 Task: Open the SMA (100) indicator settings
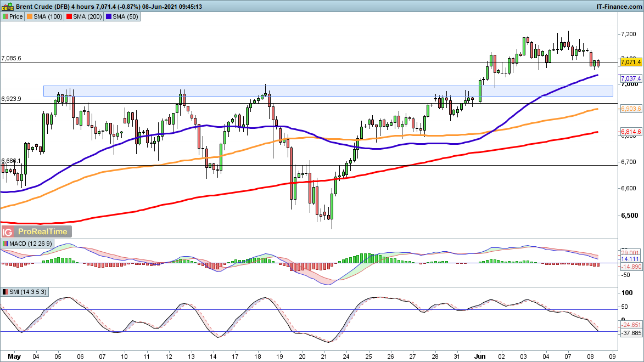[48, 16]
